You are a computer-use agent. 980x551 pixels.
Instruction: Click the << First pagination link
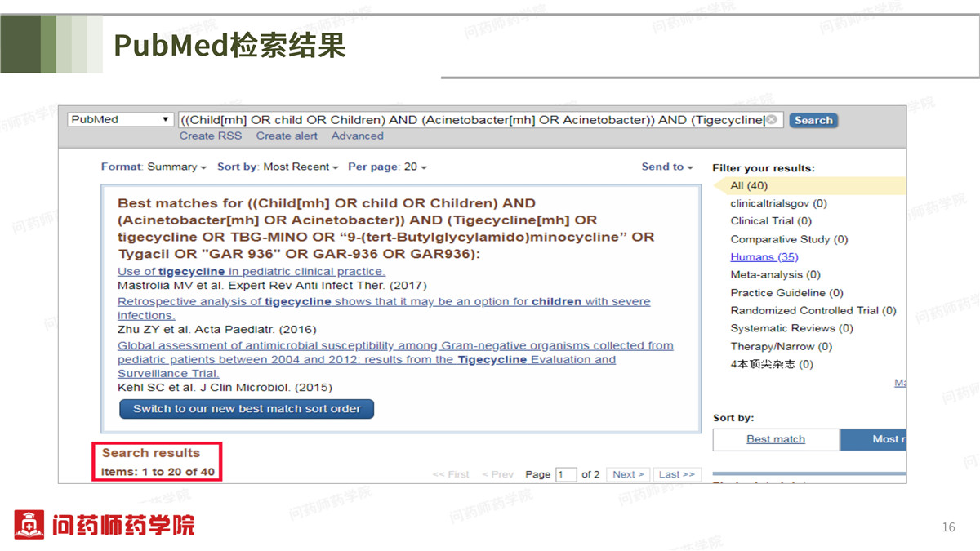(451, 474)
